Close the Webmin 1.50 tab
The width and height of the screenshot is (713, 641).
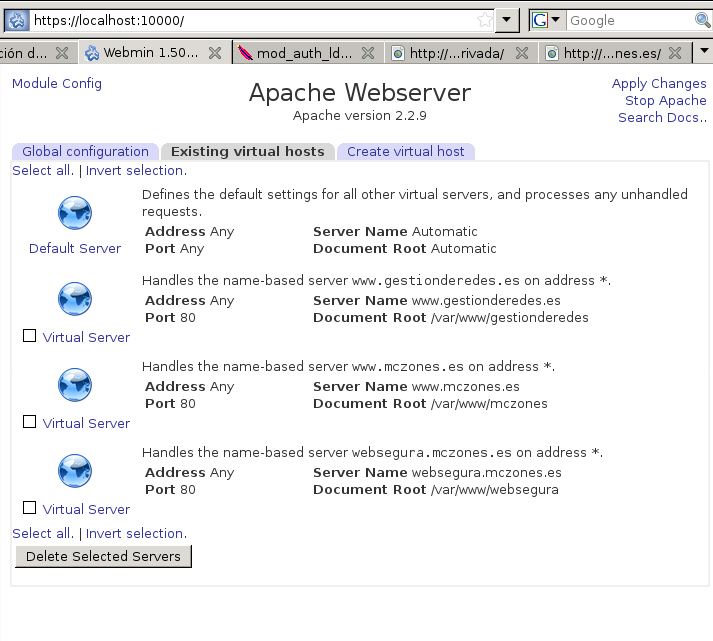(215, 53)
